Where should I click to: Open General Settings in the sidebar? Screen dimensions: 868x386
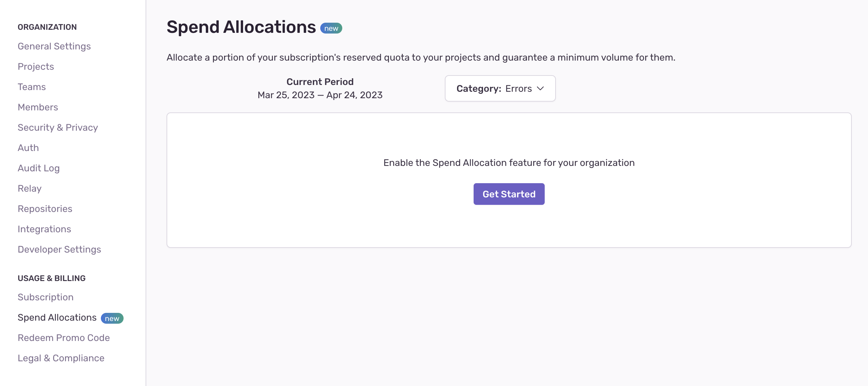(54, 46)
